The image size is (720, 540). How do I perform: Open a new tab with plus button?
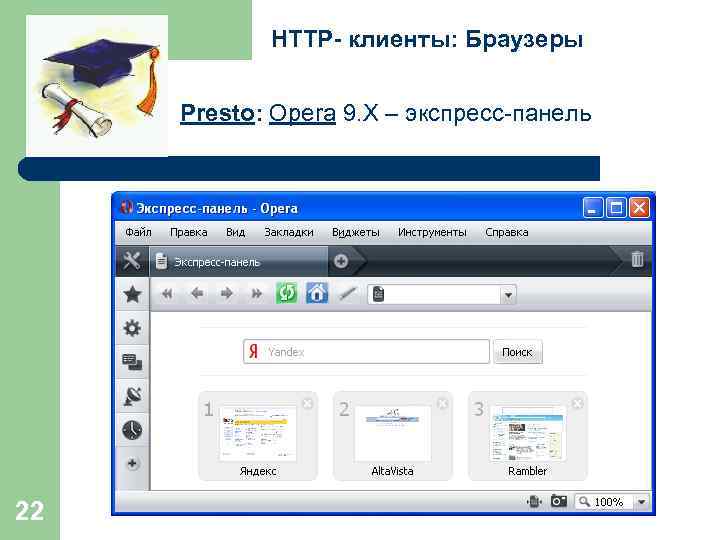pyautogui.click(x=341, y=261)
